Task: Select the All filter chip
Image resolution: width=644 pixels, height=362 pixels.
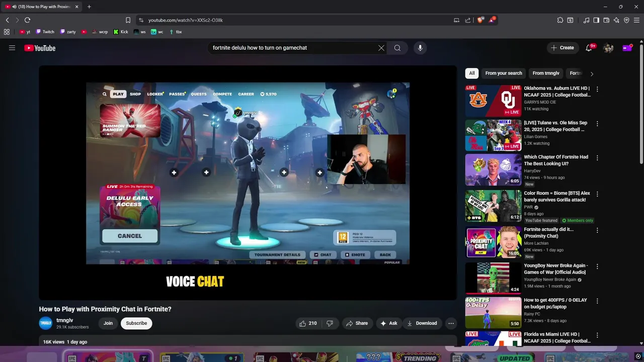Action: tap(472, 73)
